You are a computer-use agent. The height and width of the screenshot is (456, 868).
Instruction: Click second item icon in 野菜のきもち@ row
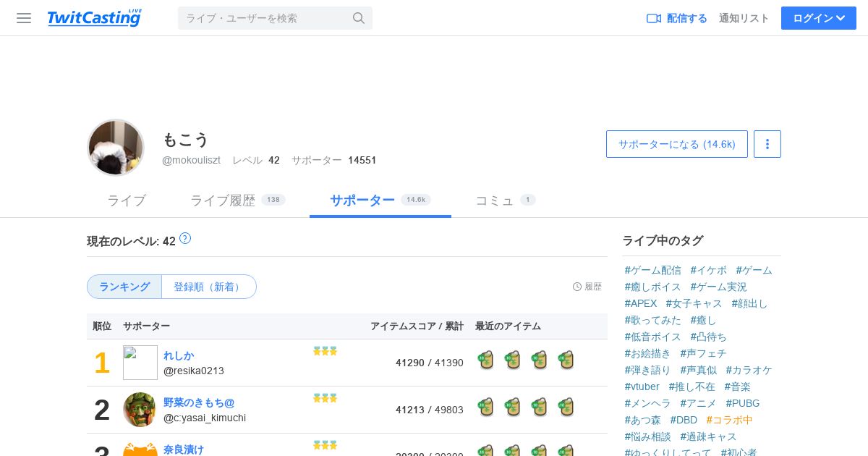tap(513, 407)
